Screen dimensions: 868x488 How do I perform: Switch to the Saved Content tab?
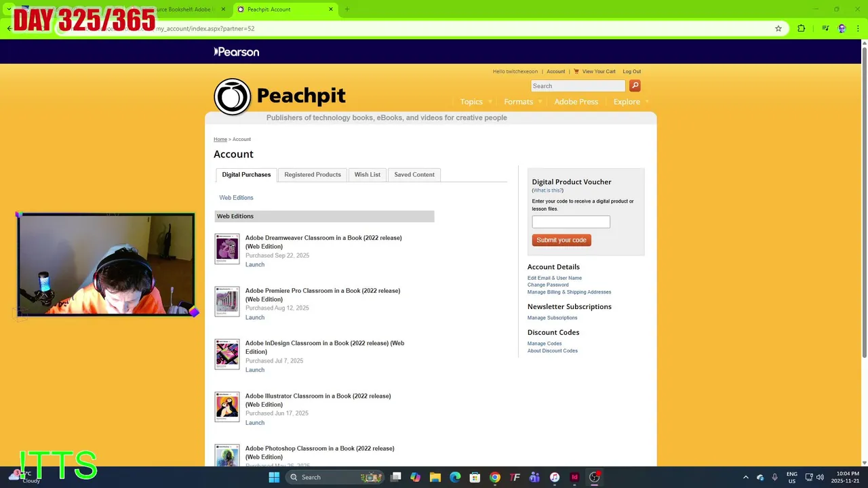(414, 175)
